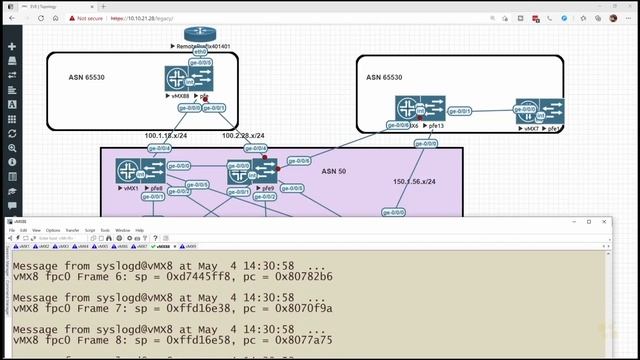Image resolution: width=640 pixels, height=360 pixels.
Task: Switch to the vMX6 session tab
Action: pyautogui.click(x=120, y=247)
